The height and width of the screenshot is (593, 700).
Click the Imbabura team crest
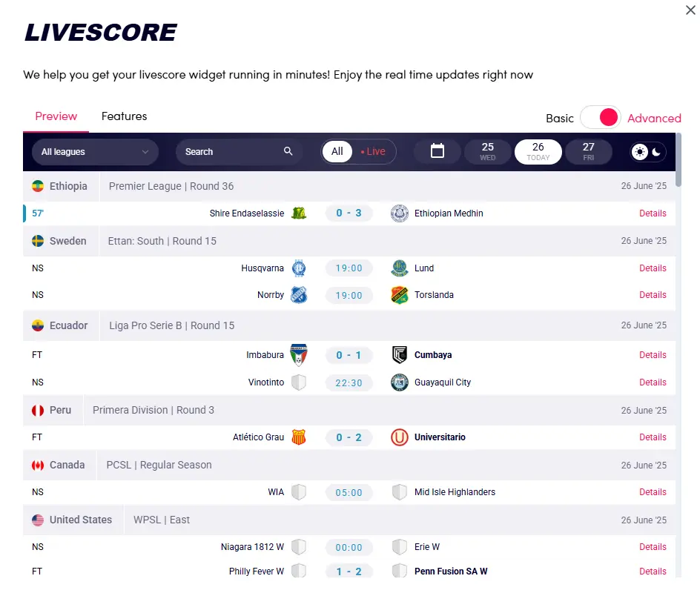(x=299, y=355)
